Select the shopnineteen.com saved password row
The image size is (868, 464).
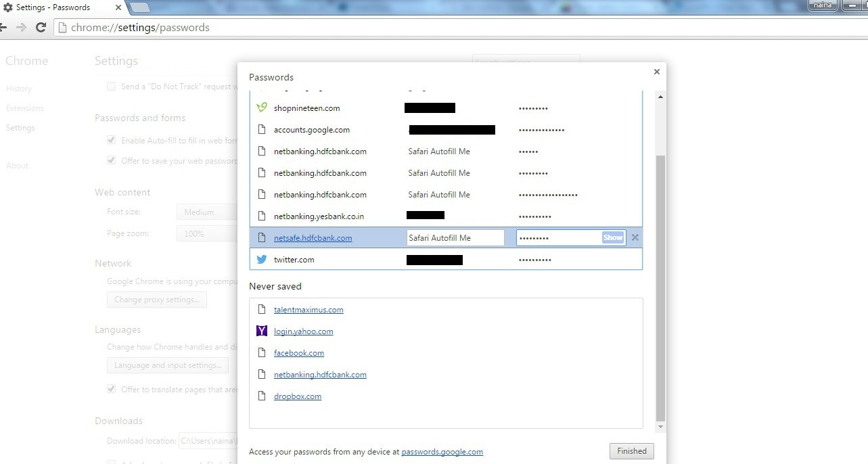(x=446, y=108)
